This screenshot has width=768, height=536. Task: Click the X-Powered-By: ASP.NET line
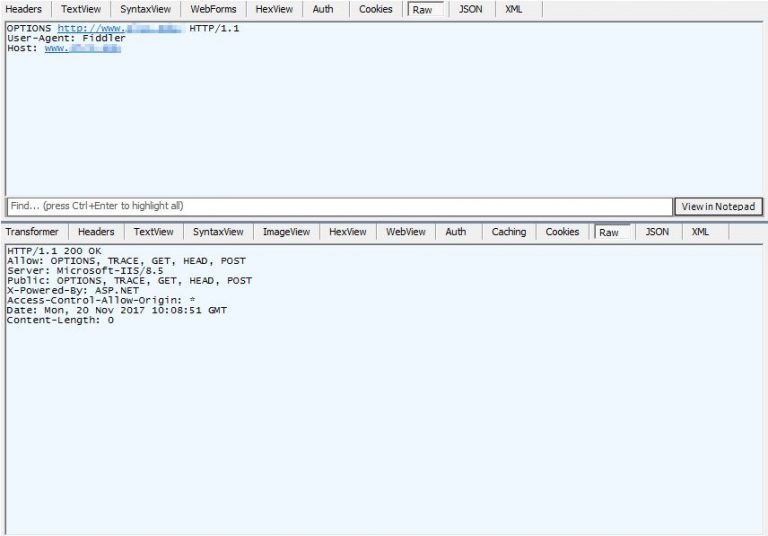click(x=72, y=291)
